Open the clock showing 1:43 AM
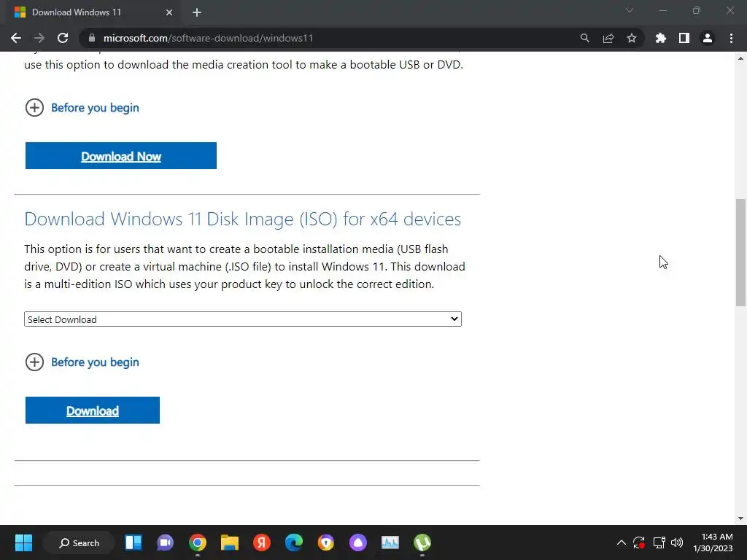Viewport: 747px width, 560px height. (713, 542)
